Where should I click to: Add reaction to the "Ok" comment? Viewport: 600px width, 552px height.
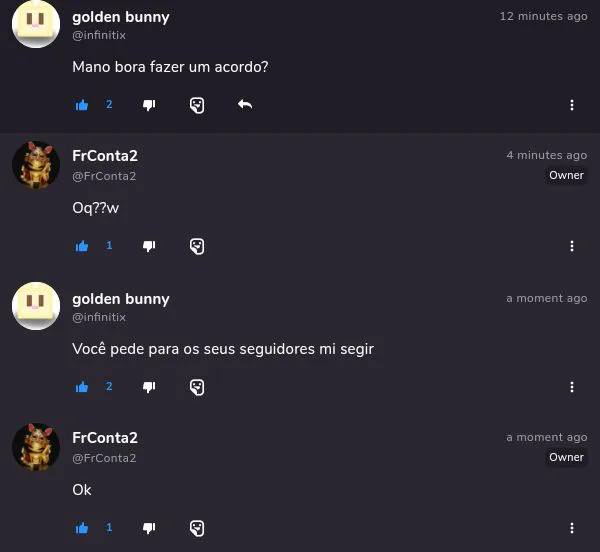click(197, 528)
